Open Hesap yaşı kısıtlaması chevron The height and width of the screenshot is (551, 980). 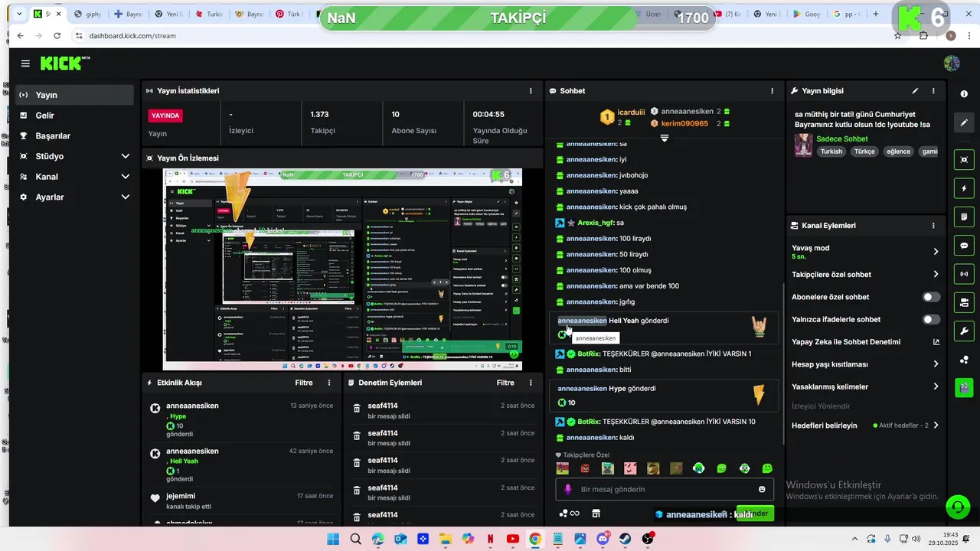point(936,364)
